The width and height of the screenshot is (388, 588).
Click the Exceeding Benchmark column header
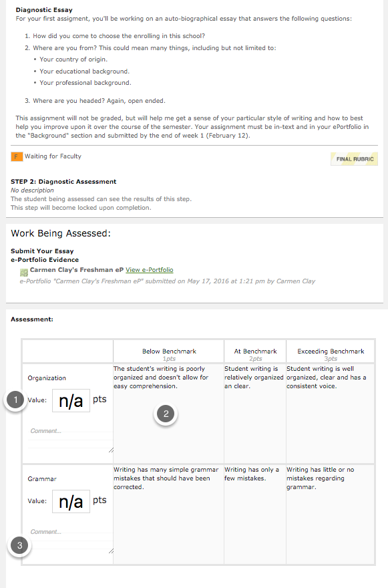pos(331,351)
